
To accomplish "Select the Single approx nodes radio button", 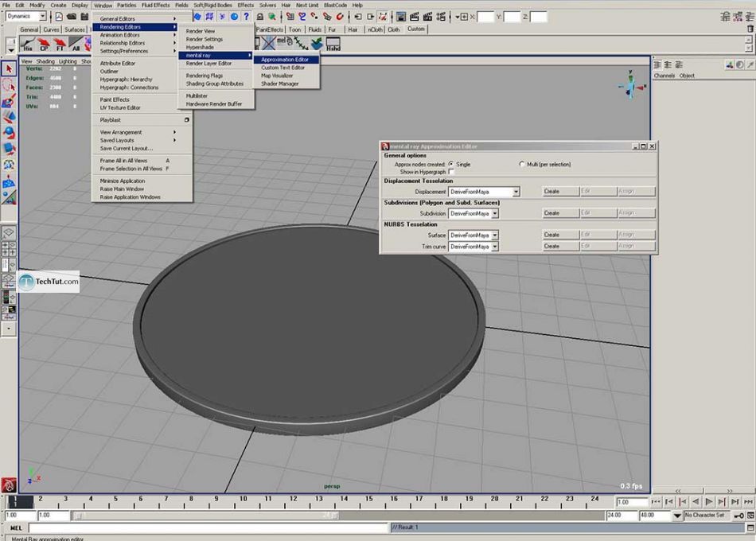I will coord(451,164).
